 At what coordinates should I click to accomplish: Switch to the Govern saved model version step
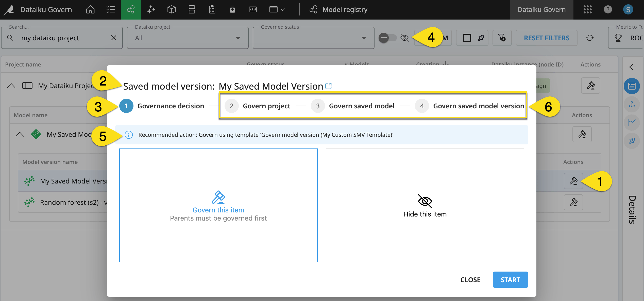point(478,106)
